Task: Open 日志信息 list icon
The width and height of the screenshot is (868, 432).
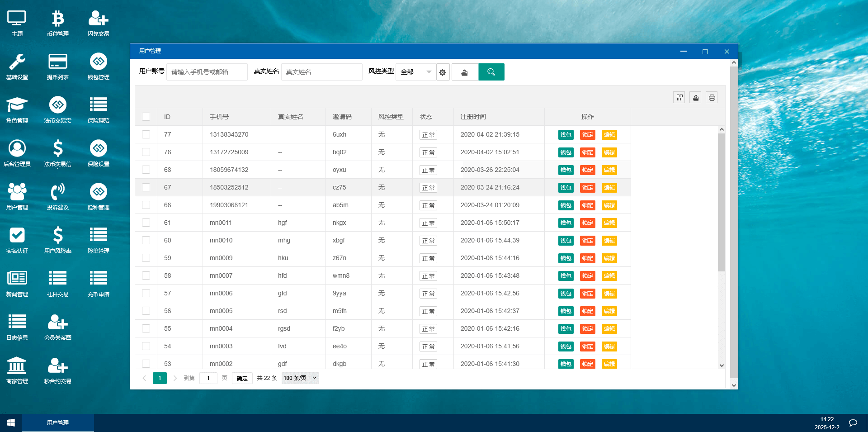Action: click(17, 327)
